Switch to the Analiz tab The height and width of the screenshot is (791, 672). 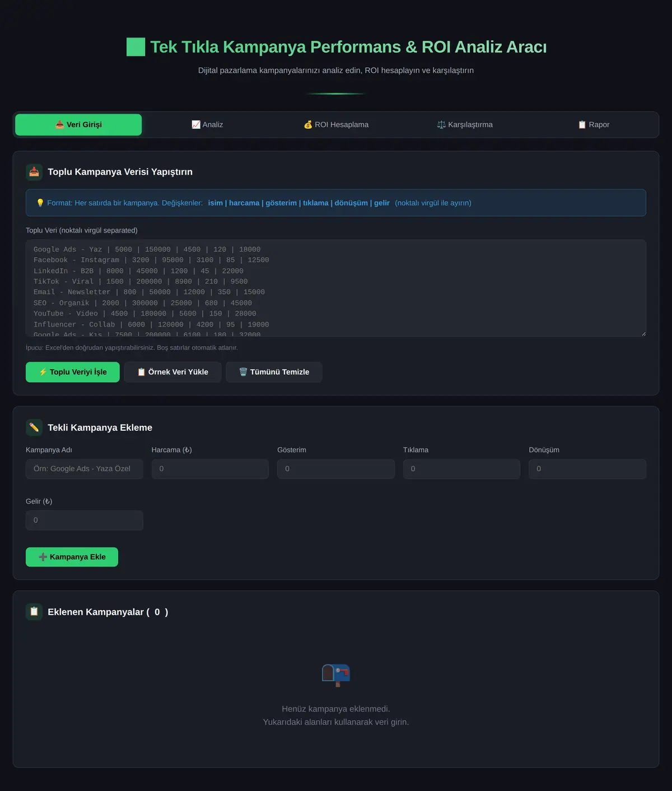click(207, 125)
